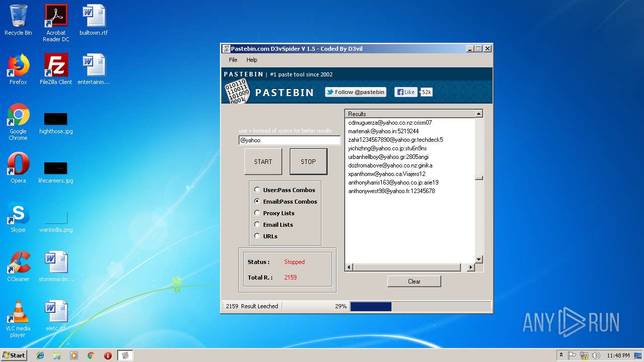Click network status tray icon
Viewport: 644px width, 362px height.
pos(584,355)
